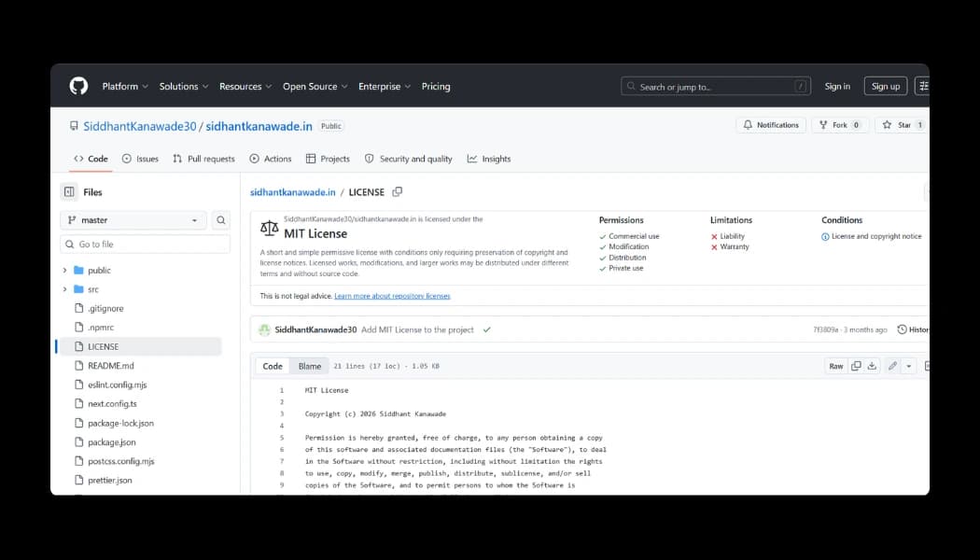Open the file History link
The height and width of the screenshot is (560, 980).
tap(913, 329)
